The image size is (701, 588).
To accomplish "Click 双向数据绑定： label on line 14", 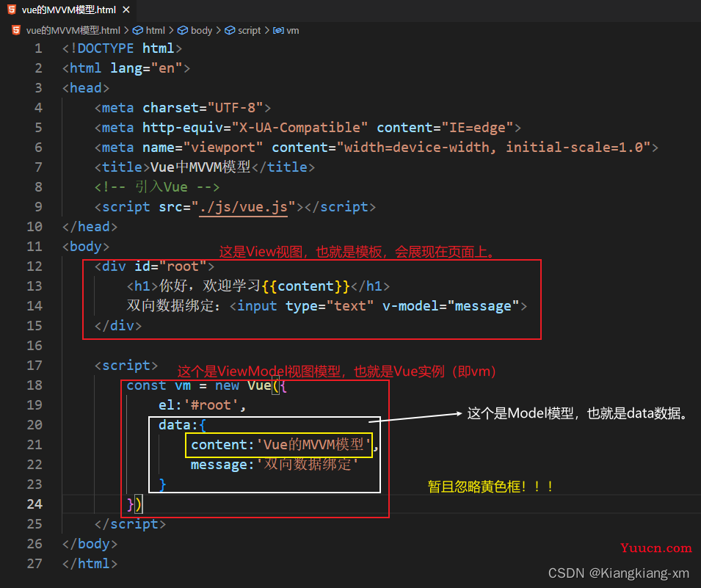I will tap(174, 306).
